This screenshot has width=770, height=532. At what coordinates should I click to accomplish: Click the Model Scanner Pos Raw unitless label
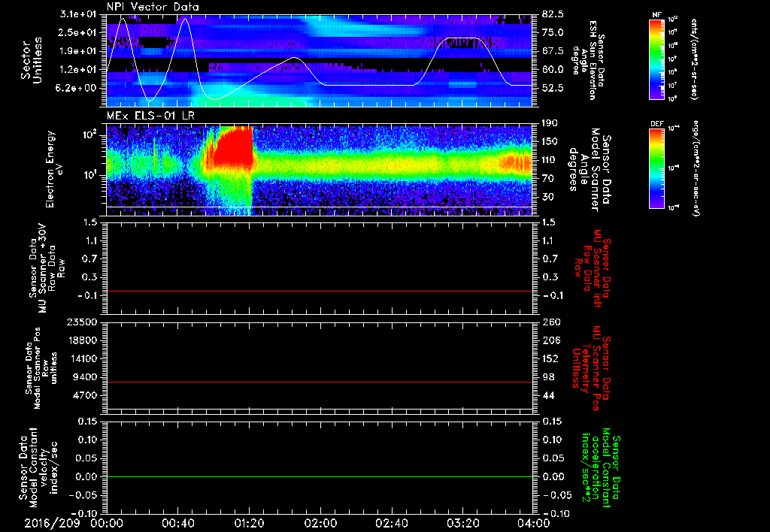(41, 368)
